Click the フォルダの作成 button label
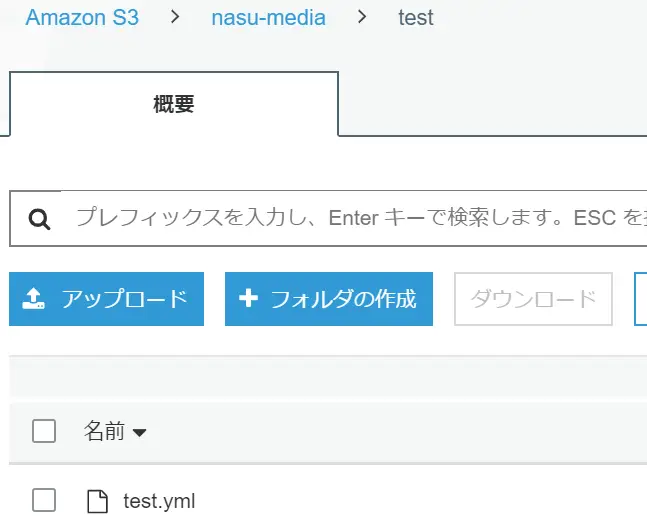 [343, 299]
